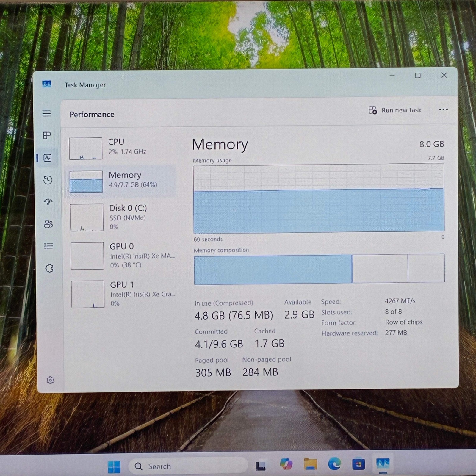Image resolution: width=476 pixels, height=476 pixels.
Task: Select Disk 0 (C:) entry
Action: click(x=121, y=217)
